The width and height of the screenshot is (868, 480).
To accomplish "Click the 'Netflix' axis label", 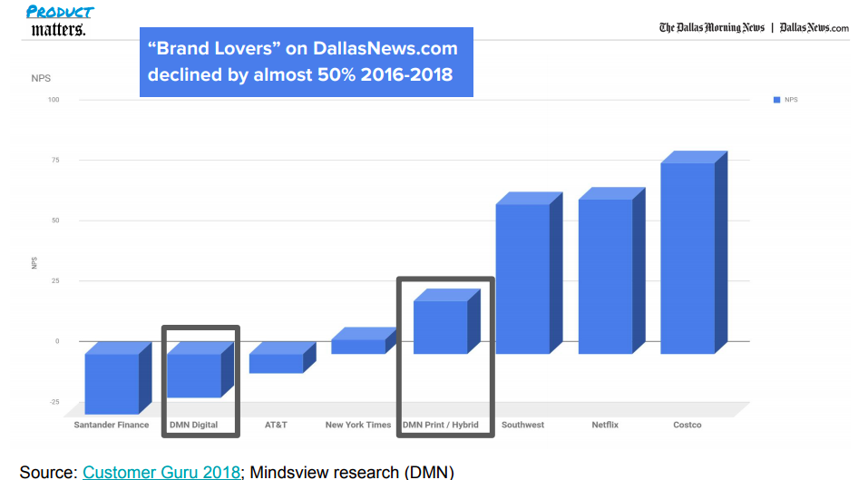I will [605, 425].
